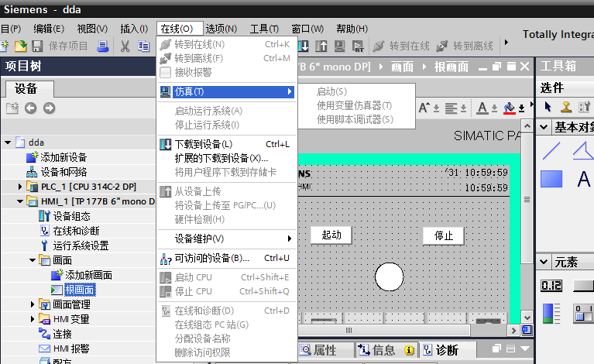Click the fill color bucket swatch
The image size is (594, 364).
pyautogui.click(x=509, y=108)
